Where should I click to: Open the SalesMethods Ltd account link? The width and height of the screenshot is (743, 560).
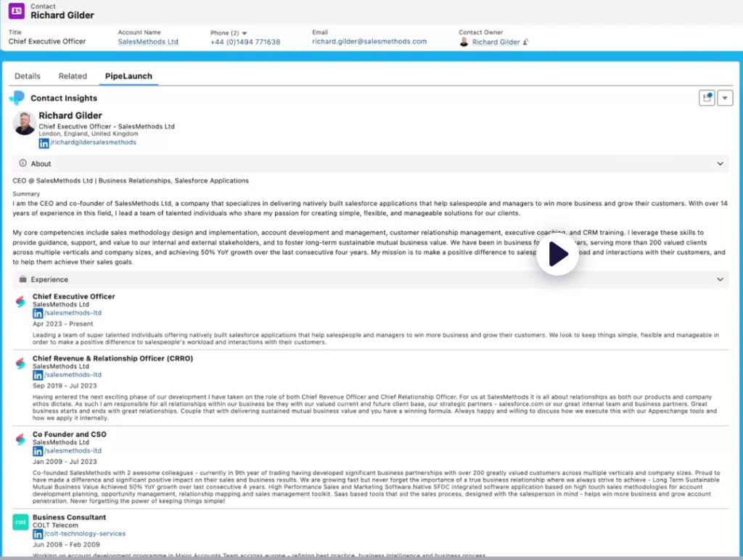[148, 42]
